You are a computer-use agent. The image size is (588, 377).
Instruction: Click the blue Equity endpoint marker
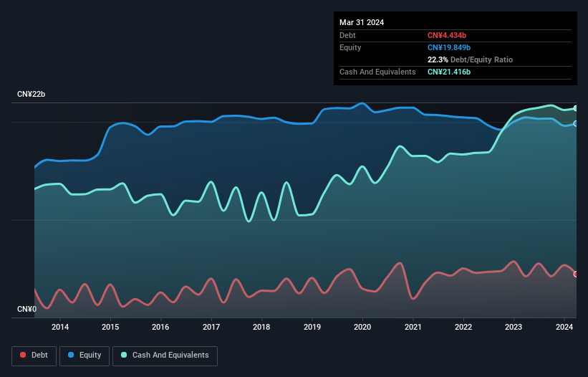click(576, 123)
